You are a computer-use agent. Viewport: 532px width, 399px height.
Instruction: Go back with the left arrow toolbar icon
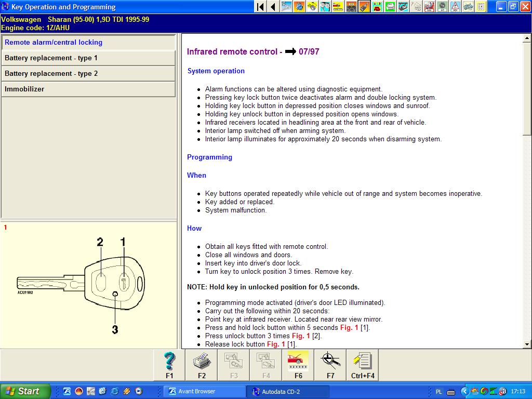[x=273, y=7]
